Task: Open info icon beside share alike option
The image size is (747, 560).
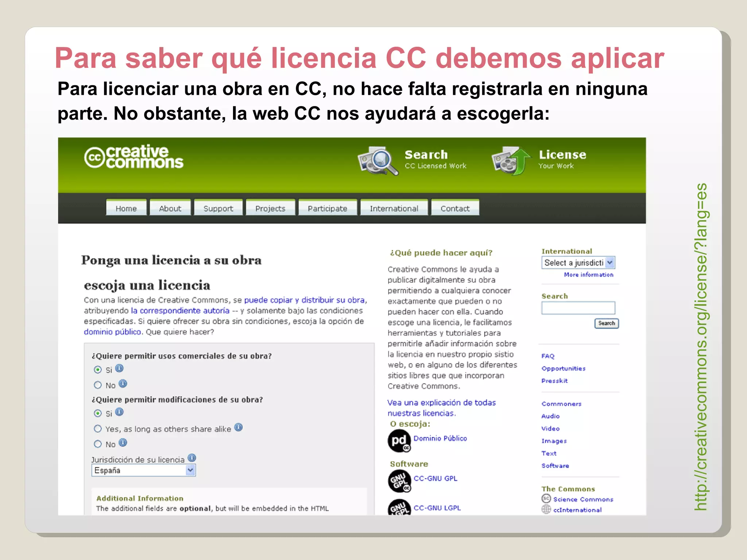Action: [239, 427]
